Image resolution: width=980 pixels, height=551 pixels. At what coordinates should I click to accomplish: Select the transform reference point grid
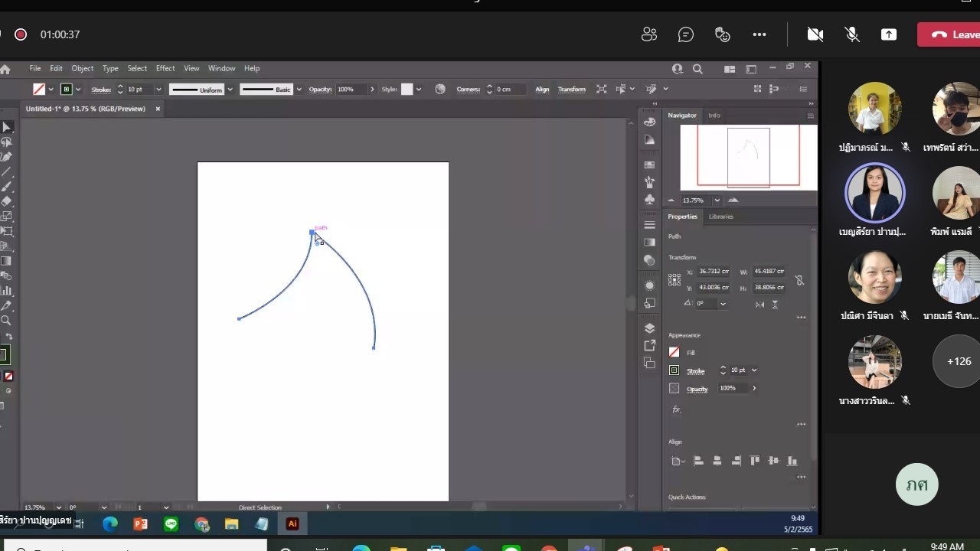tap(675, 280)
